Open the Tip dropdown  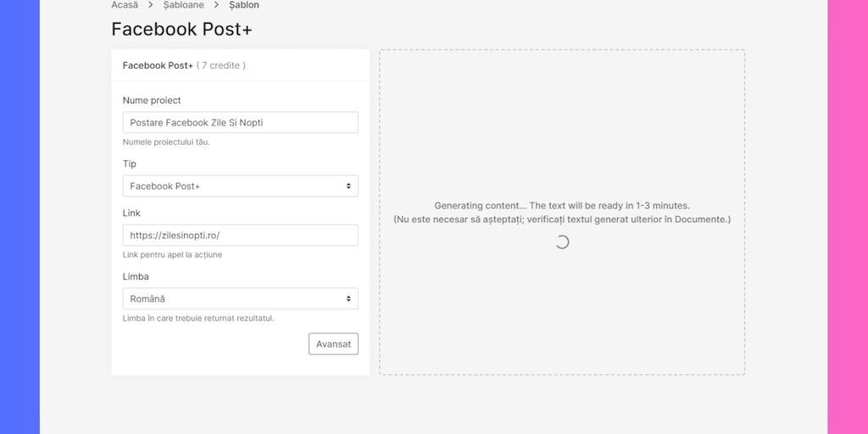point(240,186)
